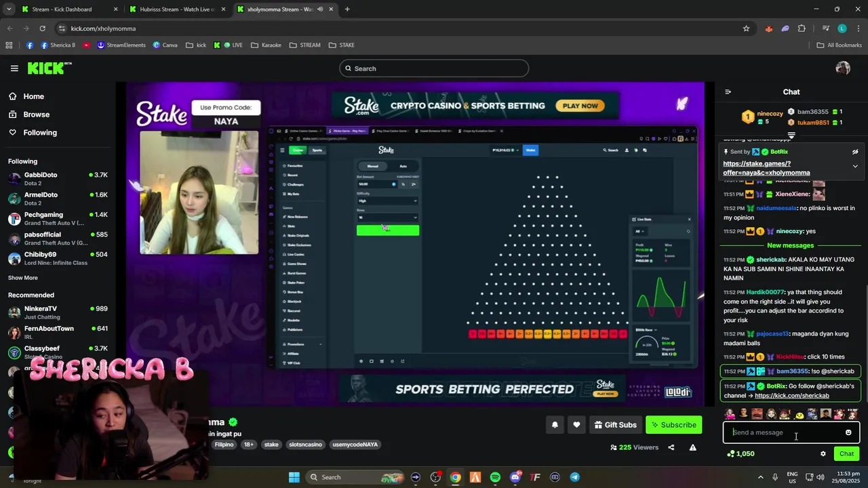Open the YouTube bookmark icon
The height and width of the screenshot is (488, 868).
click(86, 45)
